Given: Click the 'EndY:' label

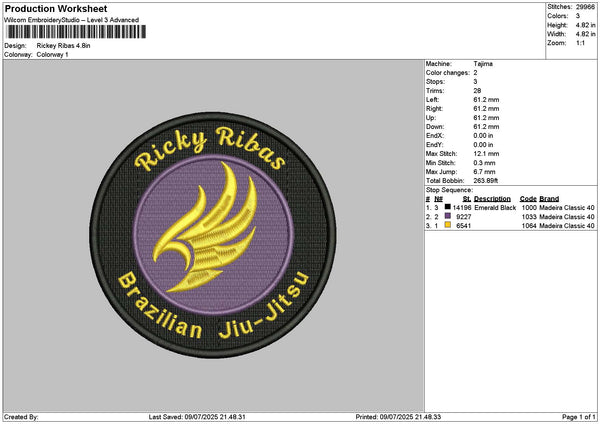Looking at the screenshot, I should coord(434,145).
